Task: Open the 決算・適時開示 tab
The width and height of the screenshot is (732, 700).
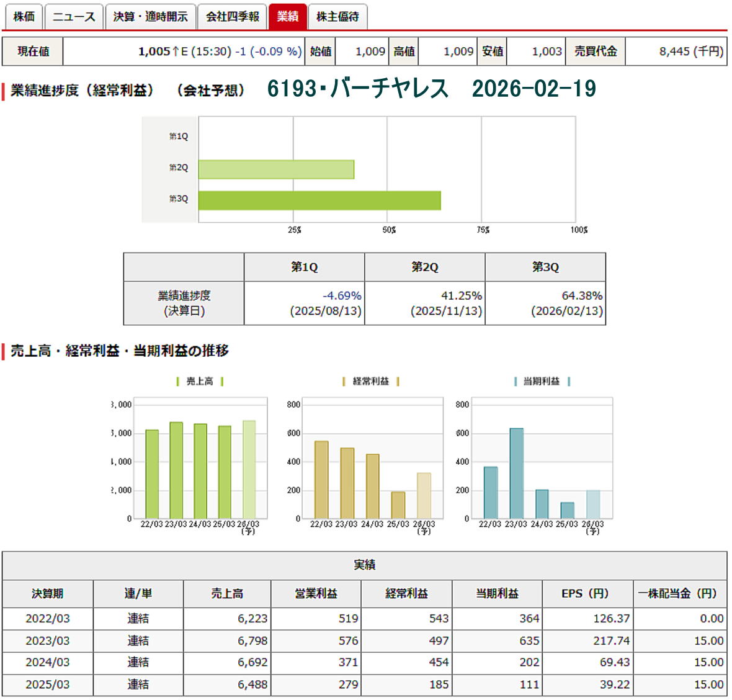Action: pos(150,17)
